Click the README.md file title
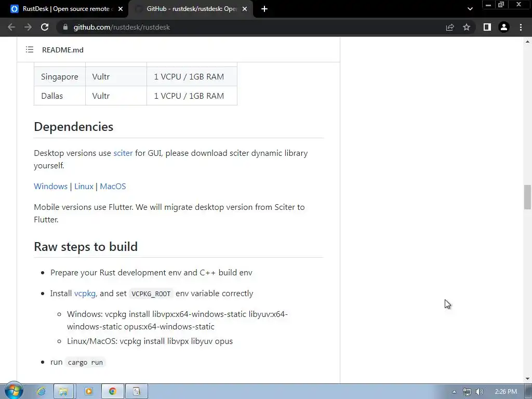The height and width of the screenshot is (399, 532). (x=63, y=50)
